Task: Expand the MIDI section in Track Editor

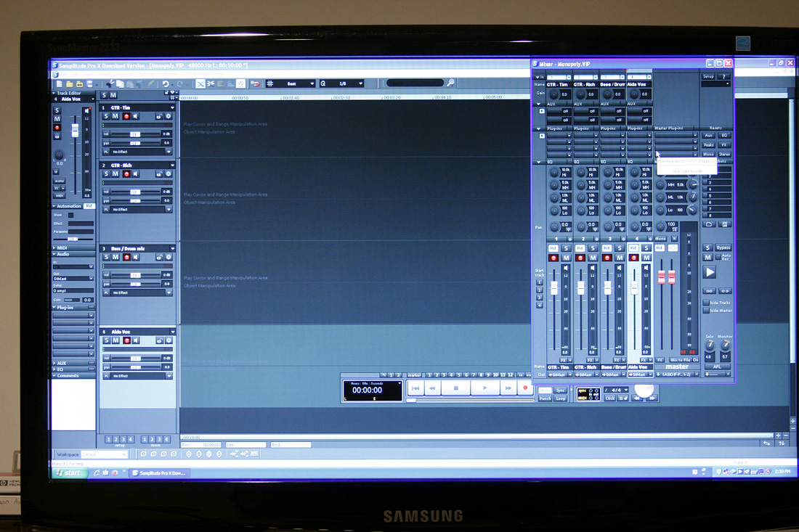Action: tap(54, 247)
